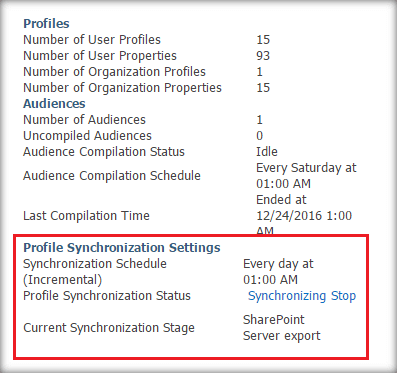
Task: Click the Every Saturday schedule value
Action: 306,176
